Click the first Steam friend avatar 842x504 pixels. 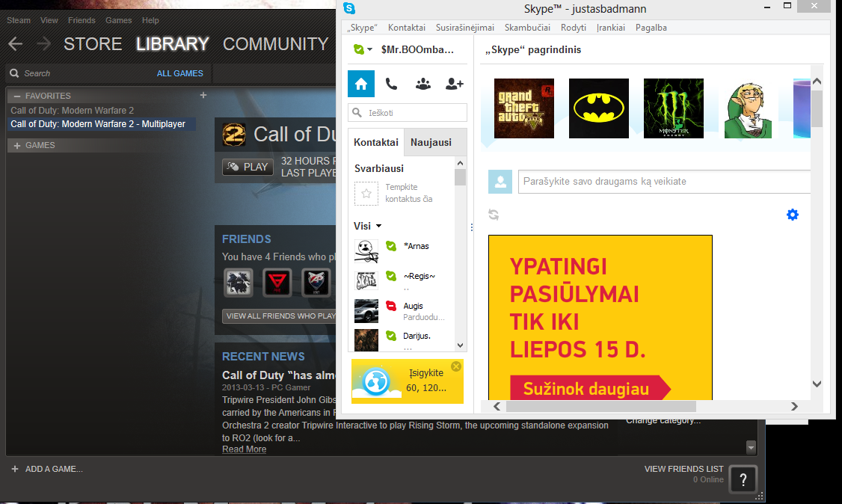(x=239, y=283)
